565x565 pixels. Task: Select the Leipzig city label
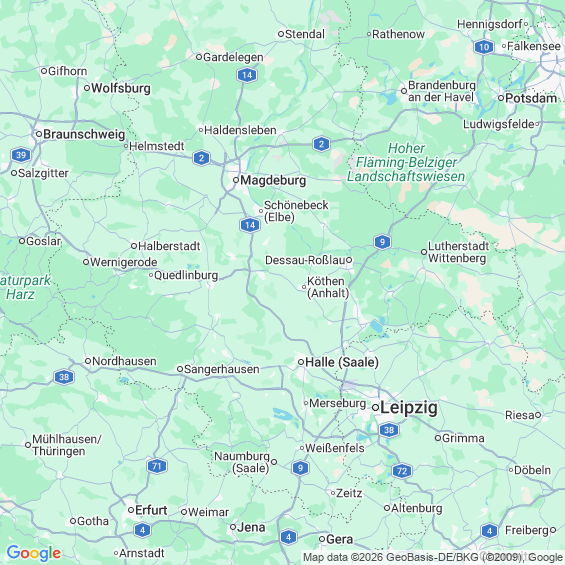(x=409, y=408)
